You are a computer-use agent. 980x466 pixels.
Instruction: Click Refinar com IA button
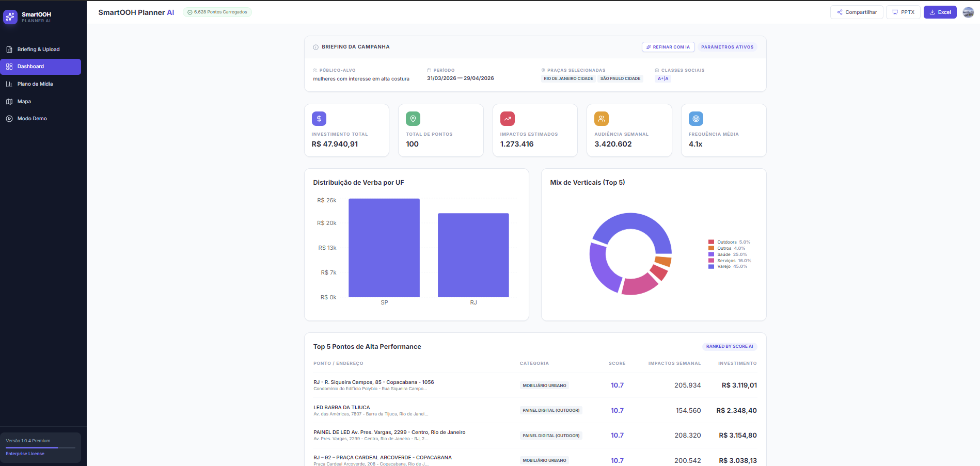[668, 47]
